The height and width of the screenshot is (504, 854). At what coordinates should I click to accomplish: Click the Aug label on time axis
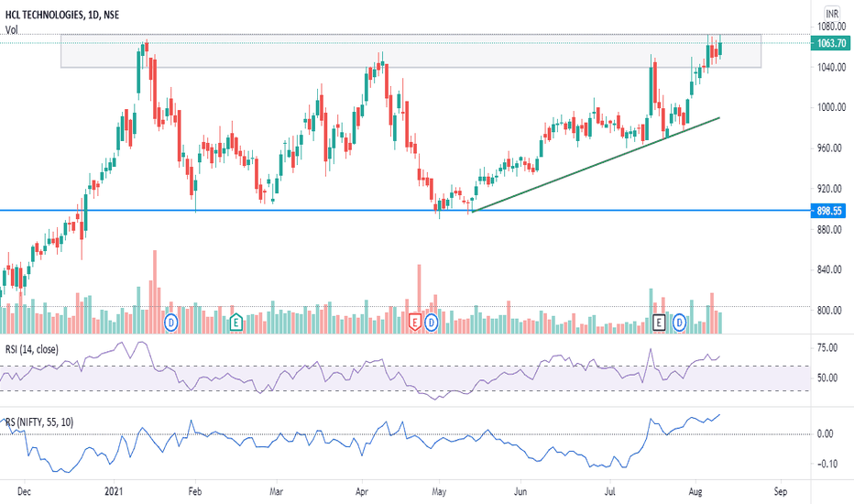tap(695, 491)
